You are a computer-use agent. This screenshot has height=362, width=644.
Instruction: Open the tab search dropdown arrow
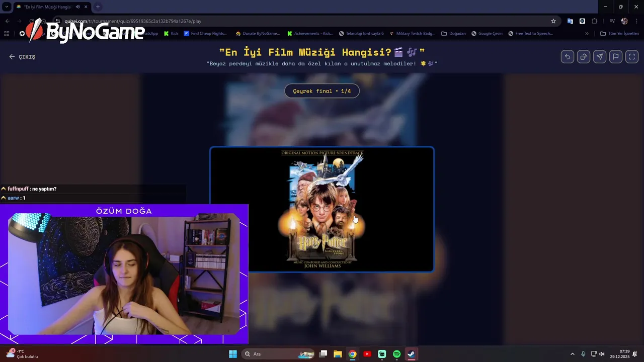pos(7,7)
